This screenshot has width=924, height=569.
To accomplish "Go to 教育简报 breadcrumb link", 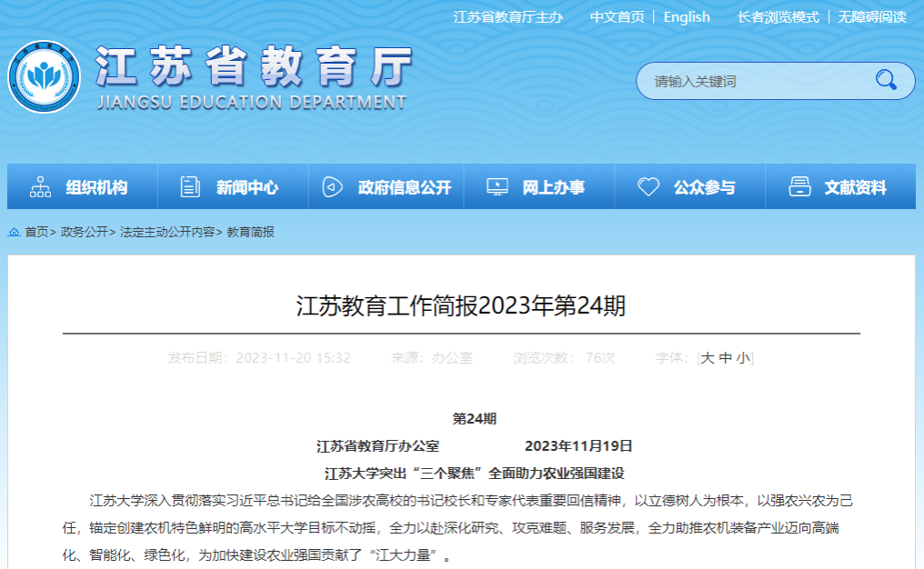I will 250,233.
